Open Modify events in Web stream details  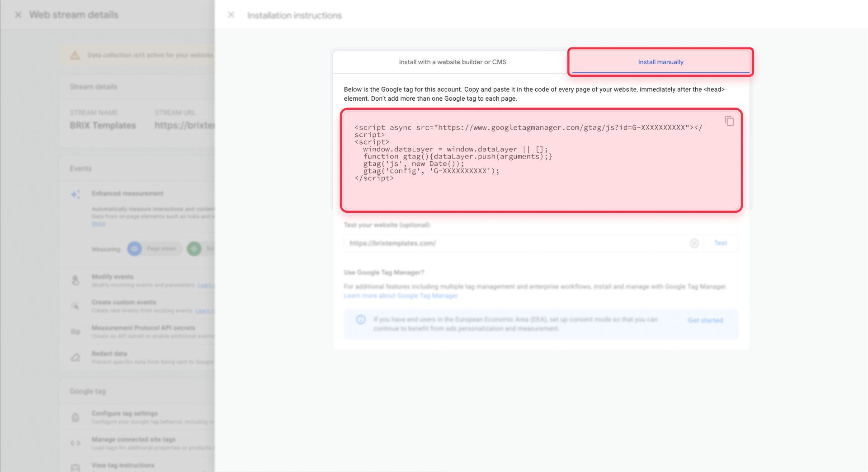pyautogui.click(x=137, y=280)
